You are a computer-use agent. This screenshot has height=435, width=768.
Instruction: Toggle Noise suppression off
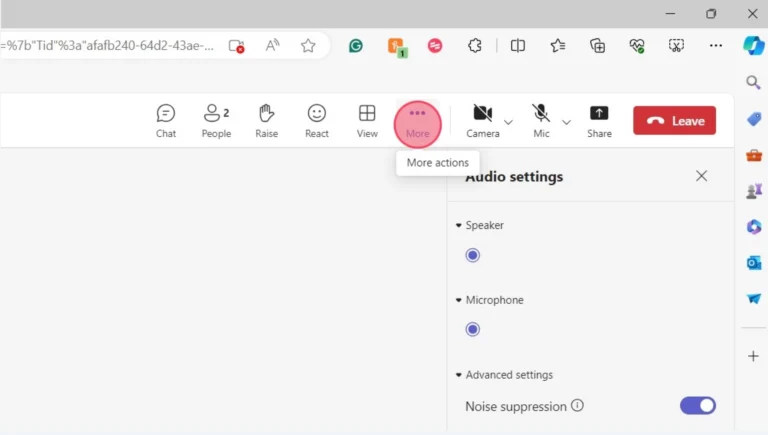[697, 406]
